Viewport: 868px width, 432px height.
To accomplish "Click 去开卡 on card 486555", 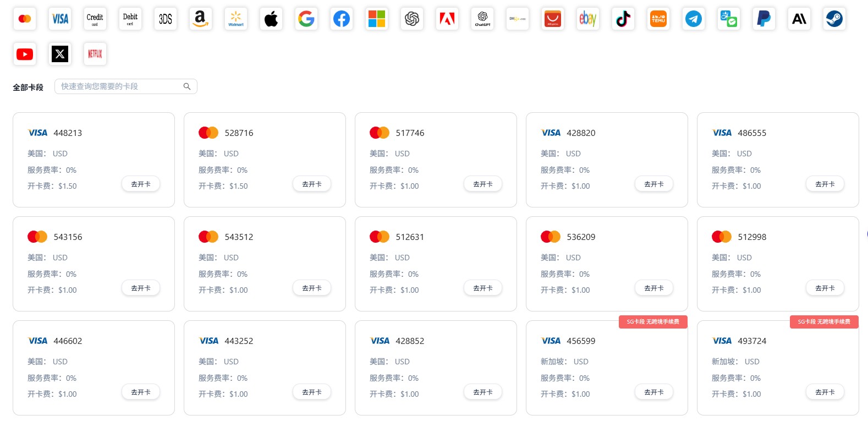I will coord(825,184).
